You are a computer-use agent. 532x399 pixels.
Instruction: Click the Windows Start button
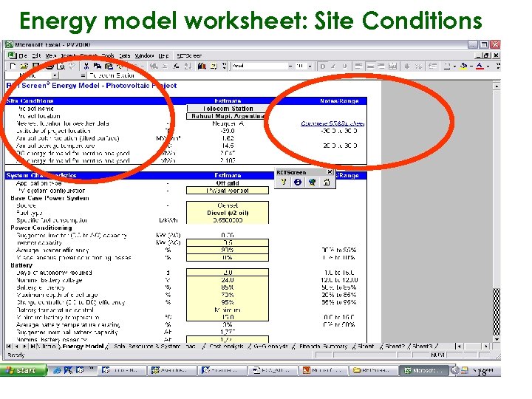pyautogui.click(x=23, y=370)
